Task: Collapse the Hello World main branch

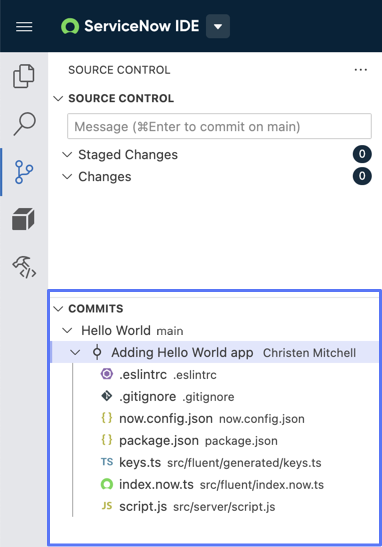Action: (67, 330)
